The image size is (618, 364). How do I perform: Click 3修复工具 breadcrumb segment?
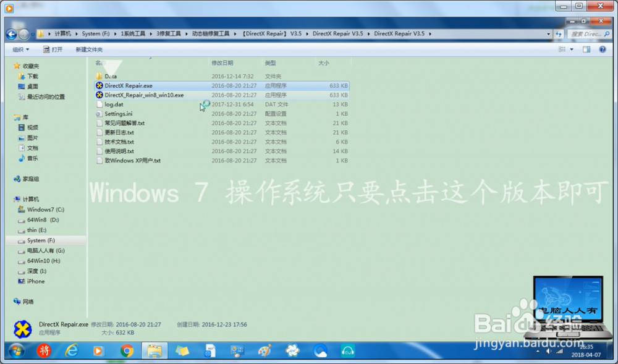[168, 34]
